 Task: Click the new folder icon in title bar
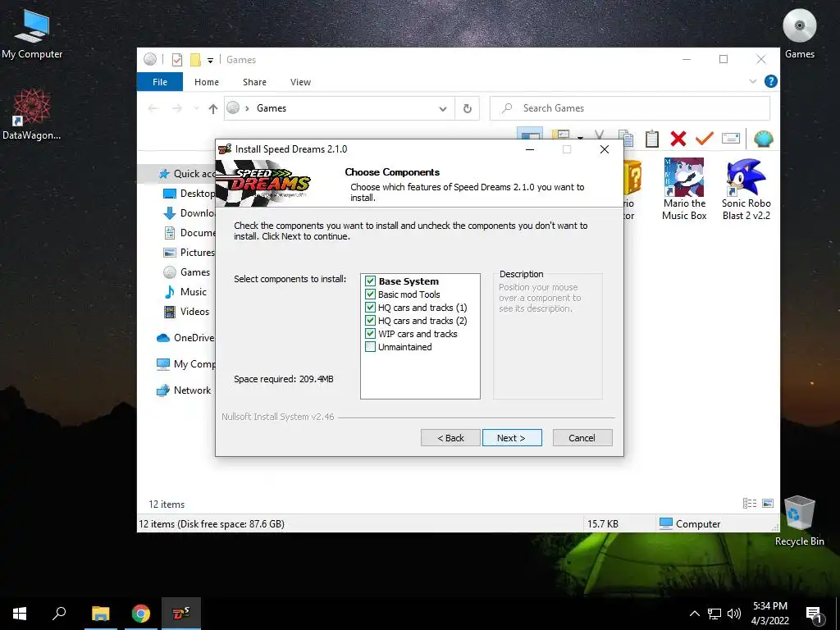[x=195, y=59]
